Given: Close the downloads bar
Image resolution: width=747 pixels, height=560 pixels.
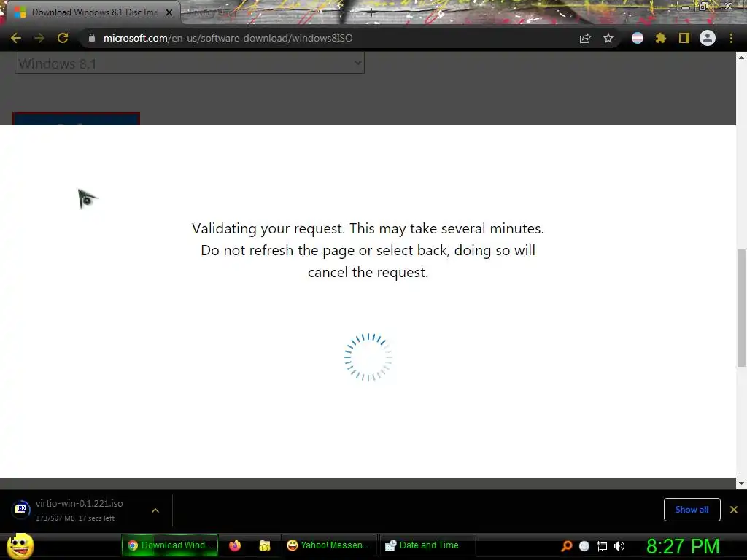Looking at the screenshot, I should coord(734,510).
